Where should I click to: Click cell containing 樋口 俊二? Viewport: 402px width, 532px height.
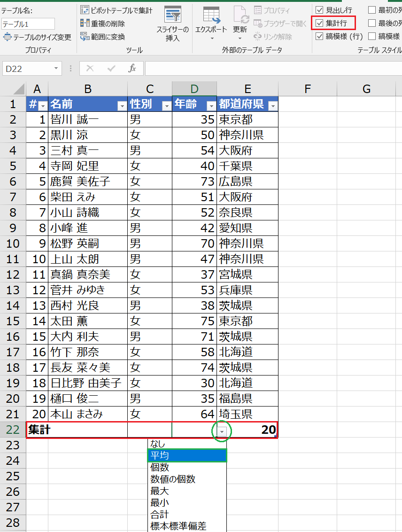coord(88,399)
